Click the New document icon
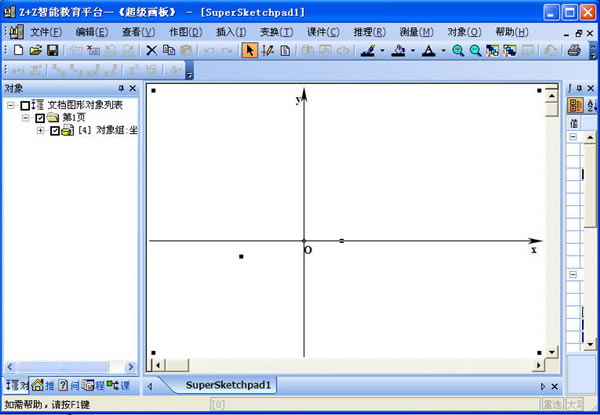 18,50
